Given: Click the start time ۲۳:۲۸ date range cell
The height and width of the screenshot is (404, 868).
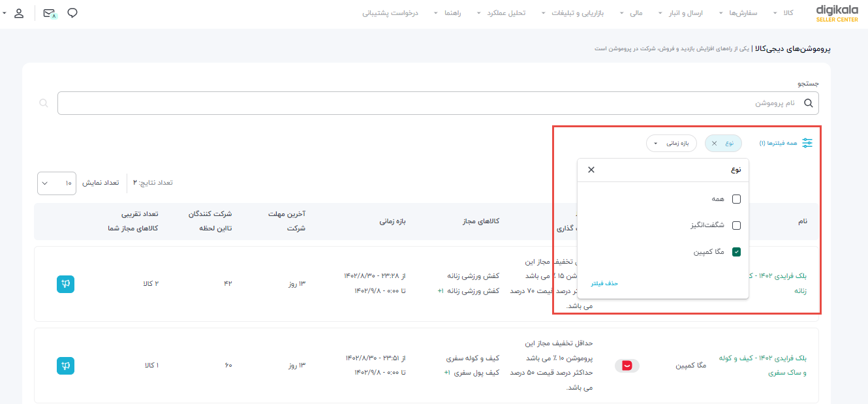Looking at the screenshot, I should click(x=375, y=284).
